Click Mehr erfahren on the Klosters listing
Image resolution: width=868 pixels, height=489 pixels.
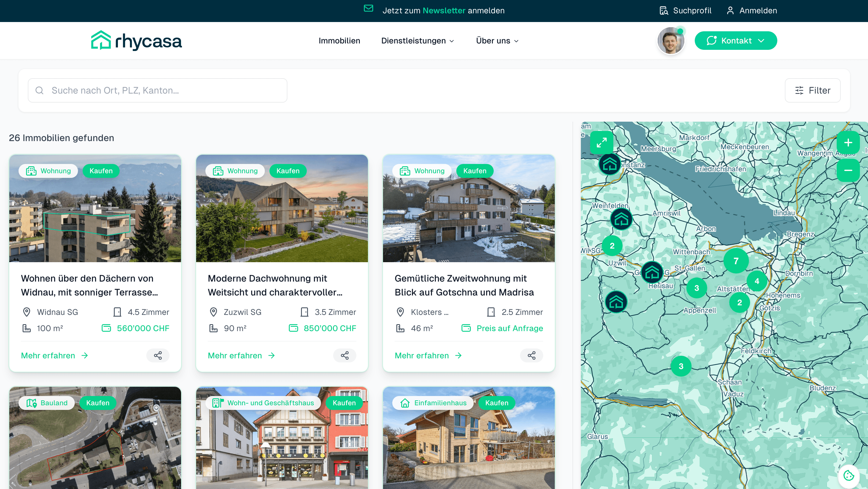422,355
